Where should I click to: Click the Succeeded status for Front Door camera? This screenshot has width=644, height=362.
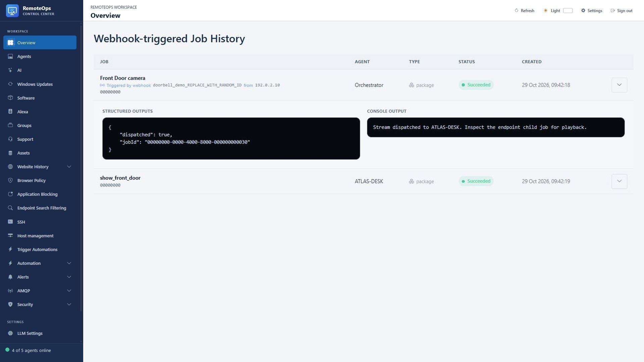pos(476,85)
